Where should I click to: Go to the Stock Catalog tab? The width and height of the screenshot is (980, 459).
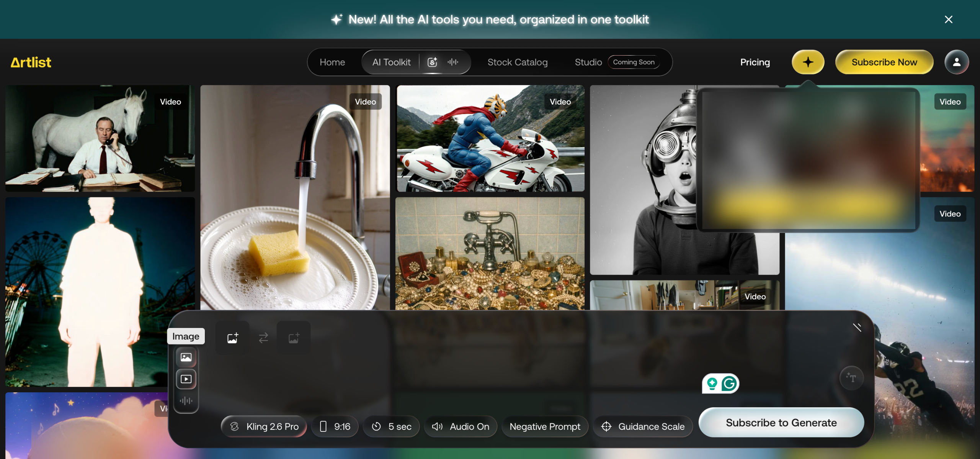pyautogui.click(x=517, y=62)
